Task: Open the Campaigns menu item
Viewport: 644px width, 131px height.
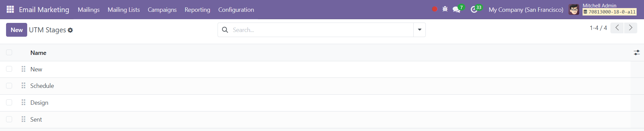Action: tap(162, 10)
